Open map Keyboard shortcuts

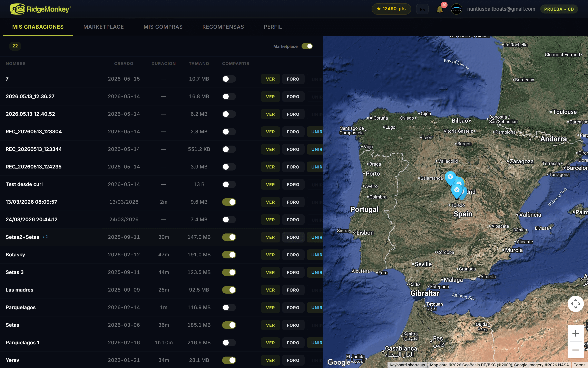click(407, 365)
